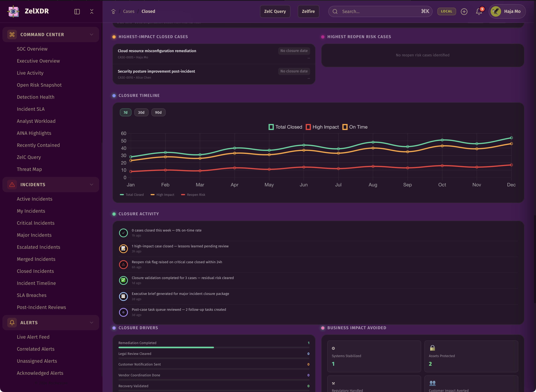The height and width of the screenshot is (392, 536).
Task: Collapse the Incidents section chevron
Action: 91,185
